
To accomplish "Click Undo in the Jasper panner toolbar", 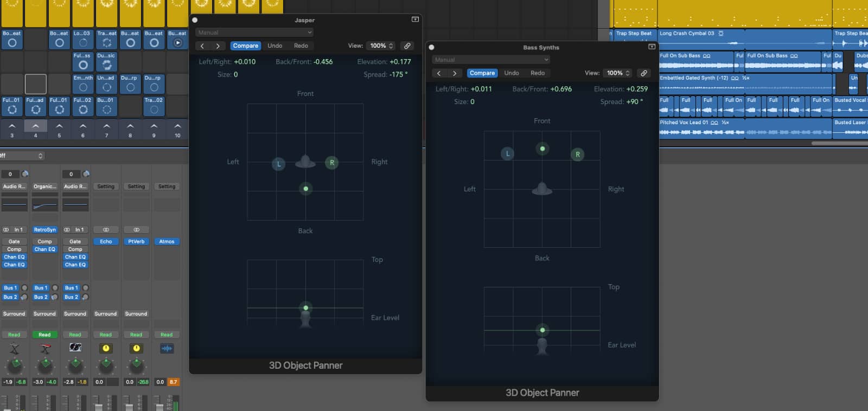I will [x=275, y=46].
